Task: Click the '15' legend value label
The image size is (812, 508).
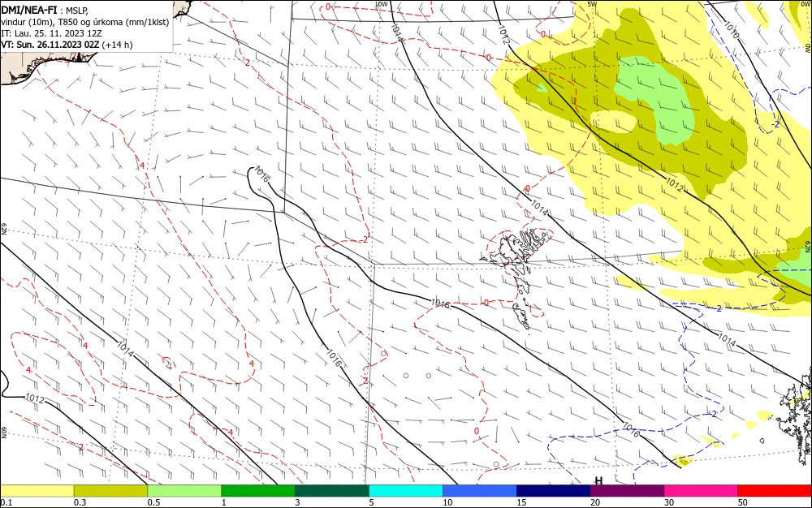Action: (521, 503)
